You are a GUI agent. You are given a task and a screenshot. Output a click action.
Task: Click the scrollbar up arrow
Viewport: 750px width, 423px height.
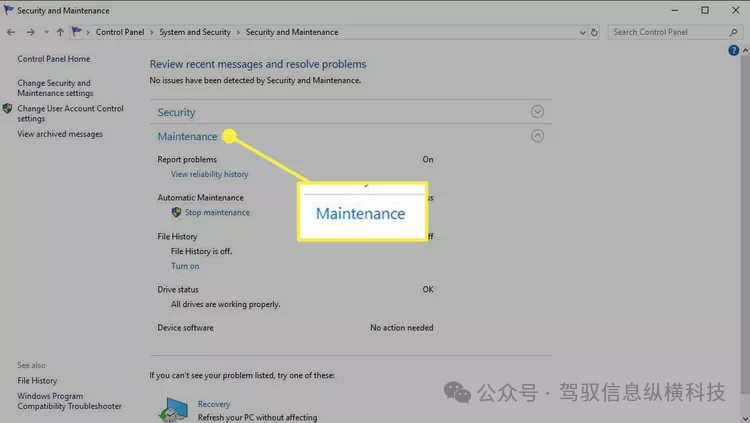[745, 50]
